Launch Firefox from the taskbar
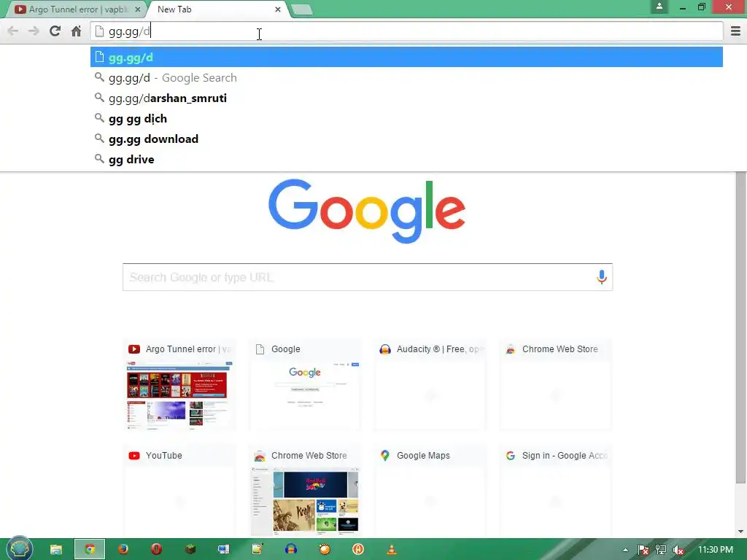 [123, 550]
